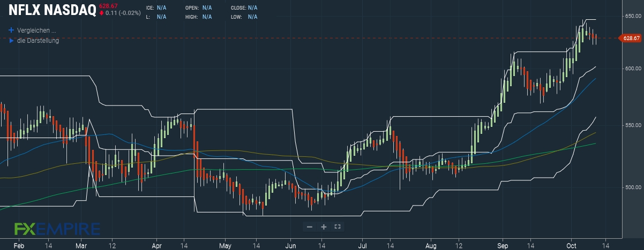This screenshot has height=250, width=644.
Task: Click the 628.67 price tag on axis
Action: click(631, 38)
